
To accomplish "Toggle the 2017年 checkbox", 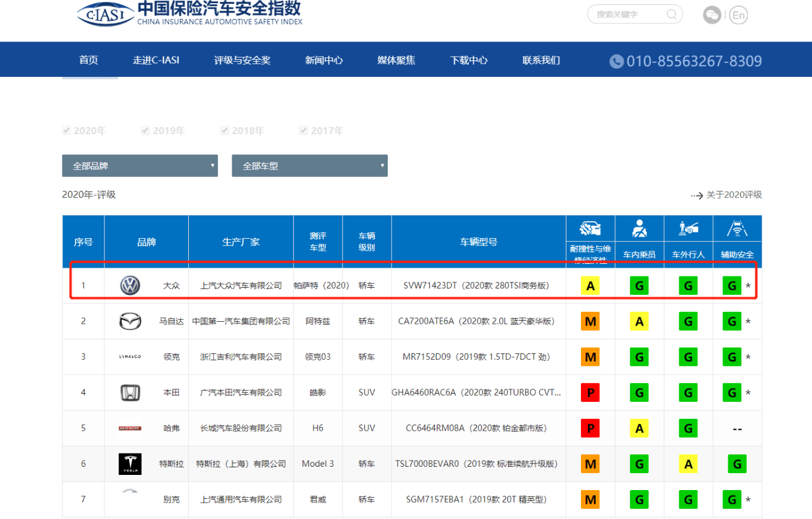I will tap(303, 130).
